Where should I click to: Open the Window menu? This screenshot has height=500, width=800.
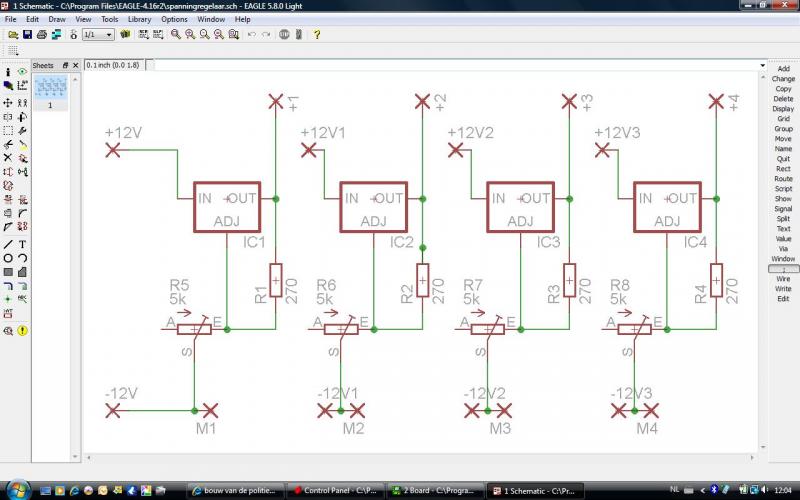[x=211, y=19]
